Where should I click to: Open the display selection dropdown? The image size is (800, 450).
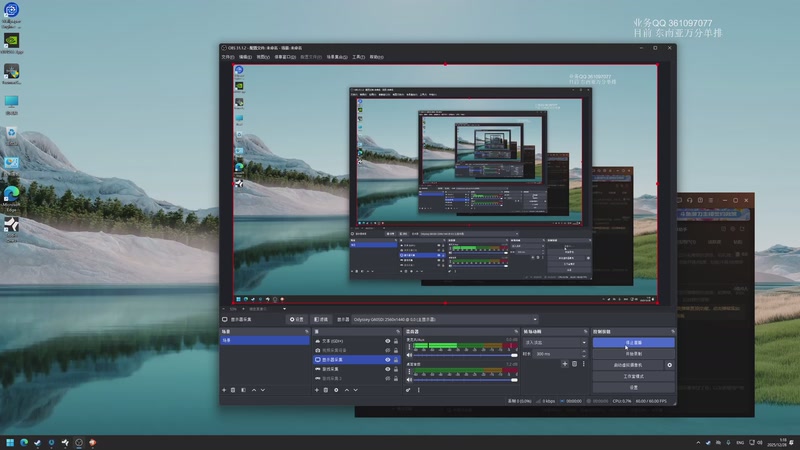[444, 319]
